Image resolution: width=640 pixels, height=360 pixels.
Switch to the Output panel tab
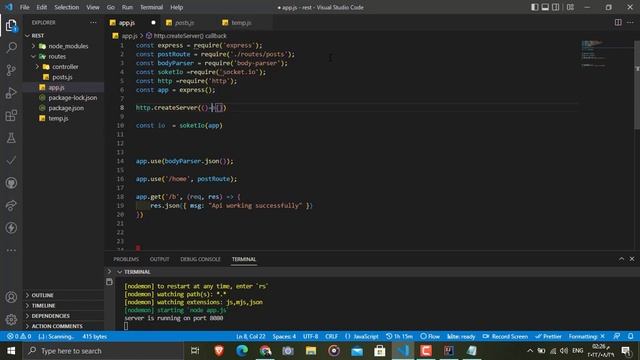(160, 259)
